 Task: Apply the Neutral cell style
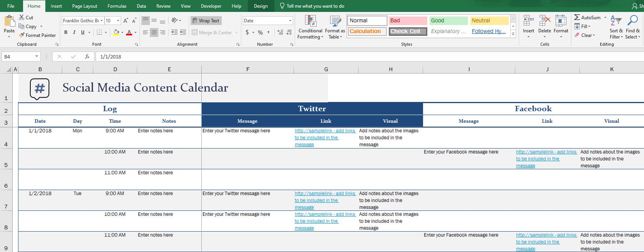coord(490,20)
